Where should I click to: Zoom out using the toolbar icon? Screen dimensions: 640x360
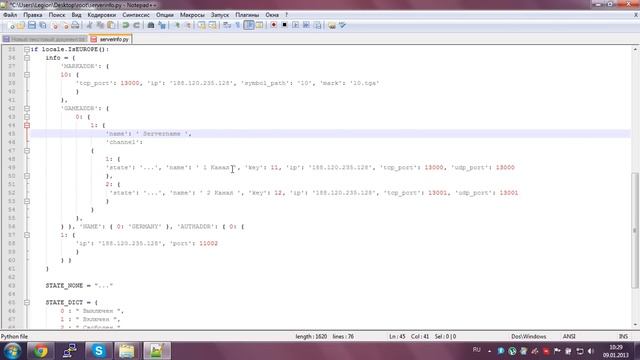coord(188,25)
